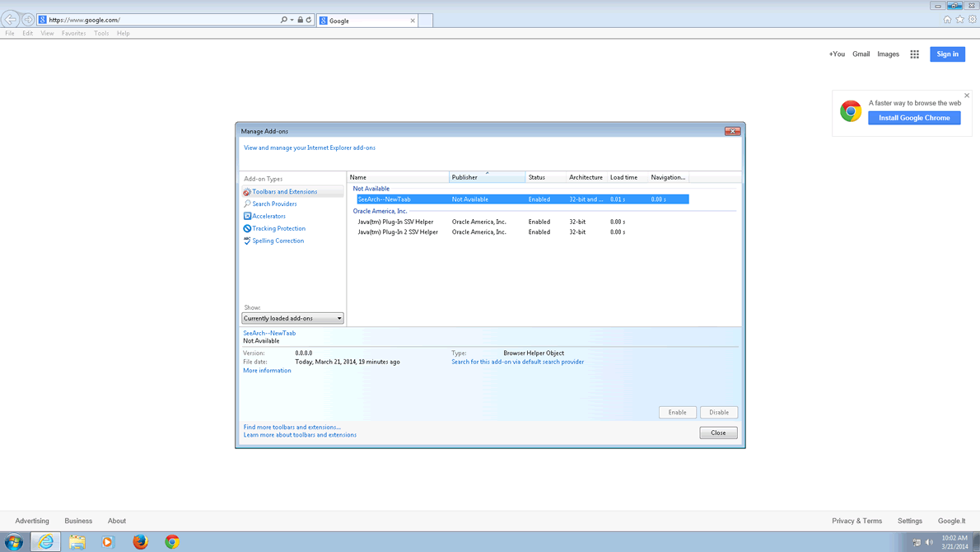Open Find more toolbars and extensions link
Screen dimensions: 980x552
tap(292, 428)
